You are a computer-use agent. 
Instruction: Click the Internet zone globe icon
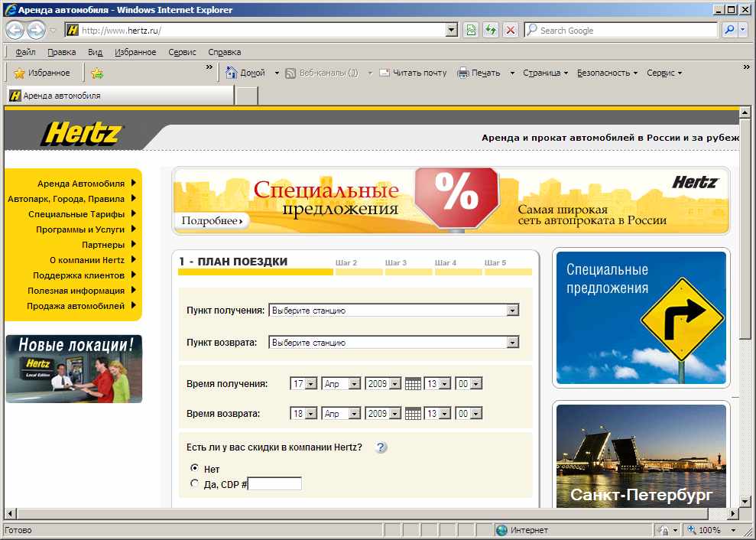502,530
